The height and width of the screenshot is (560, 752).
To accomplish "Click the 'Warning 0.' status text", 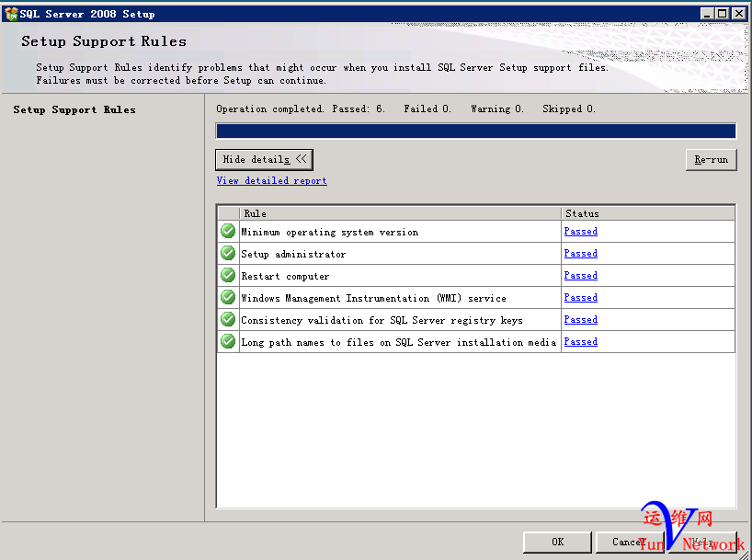I will click(496, 109).
